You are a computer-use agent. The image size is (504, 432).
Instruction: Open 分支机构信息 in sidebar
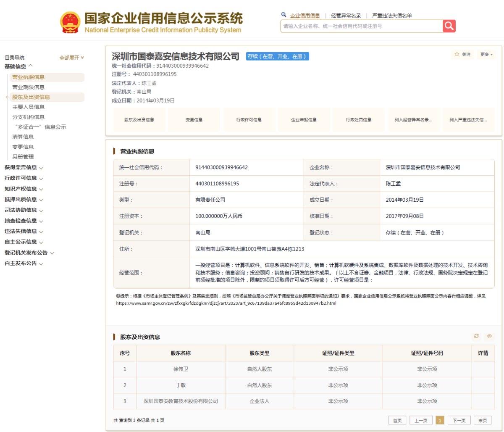coord(29,117)
